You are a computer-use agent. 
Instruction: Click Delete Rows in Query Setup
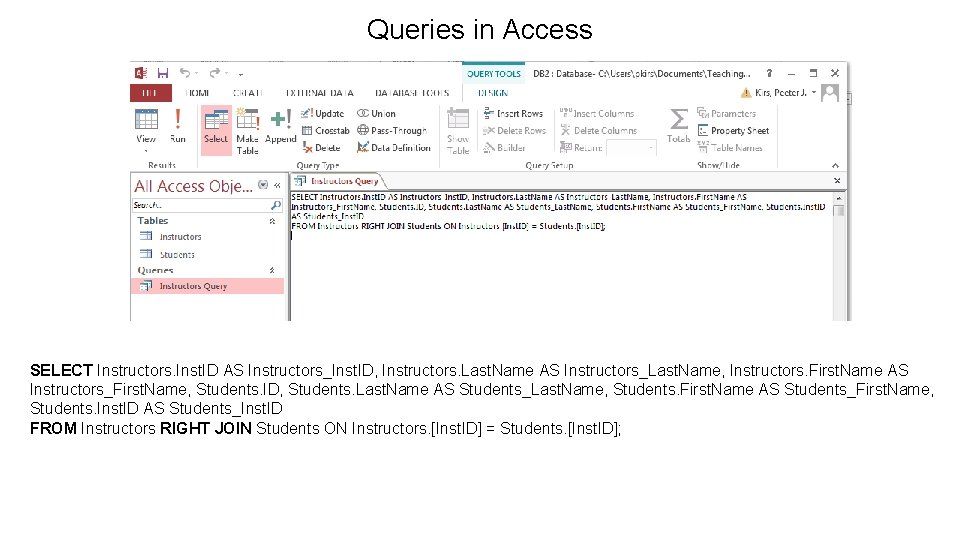click(514, 130)
